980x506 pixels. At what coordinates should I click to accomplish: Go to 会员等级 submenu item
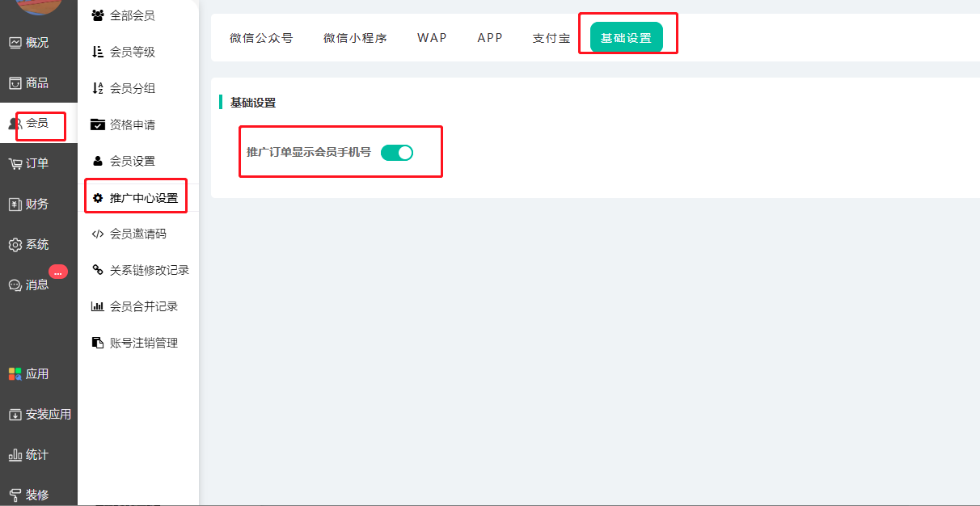click(x=132, y=52)
